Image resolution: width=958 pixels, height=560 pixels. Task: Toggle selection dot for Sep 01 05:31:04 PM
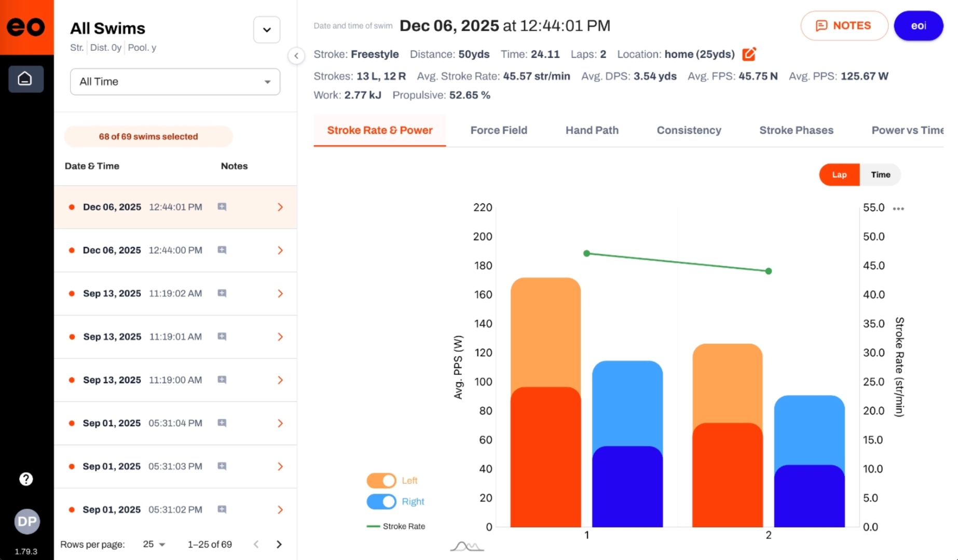(72, 423)
